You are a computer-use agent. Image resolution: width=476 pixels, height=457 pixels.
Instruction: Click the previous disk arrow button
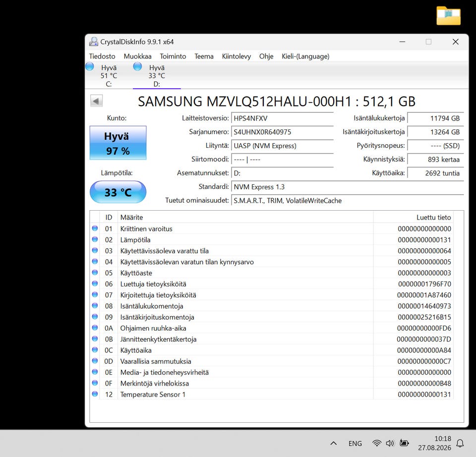[96, 101]
